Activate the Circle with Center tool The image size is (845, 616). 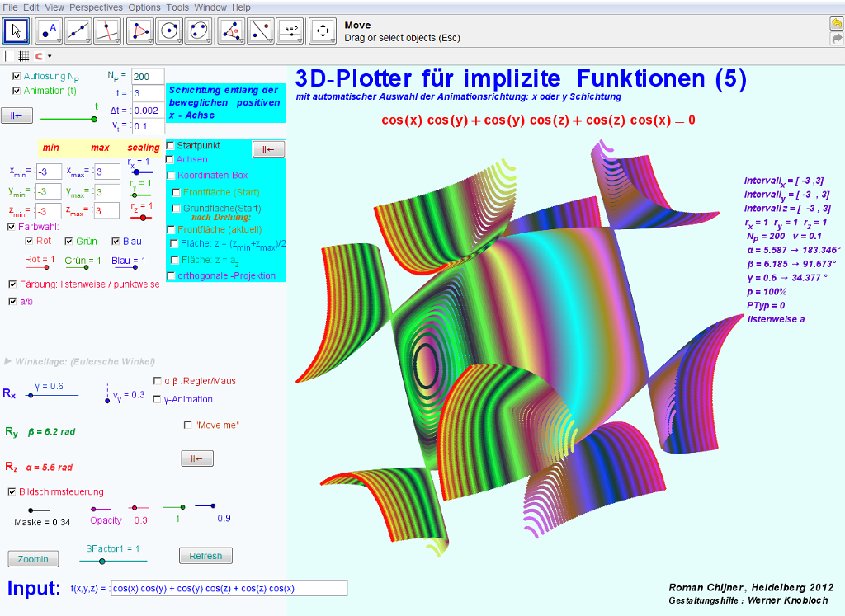pos(170,31)
